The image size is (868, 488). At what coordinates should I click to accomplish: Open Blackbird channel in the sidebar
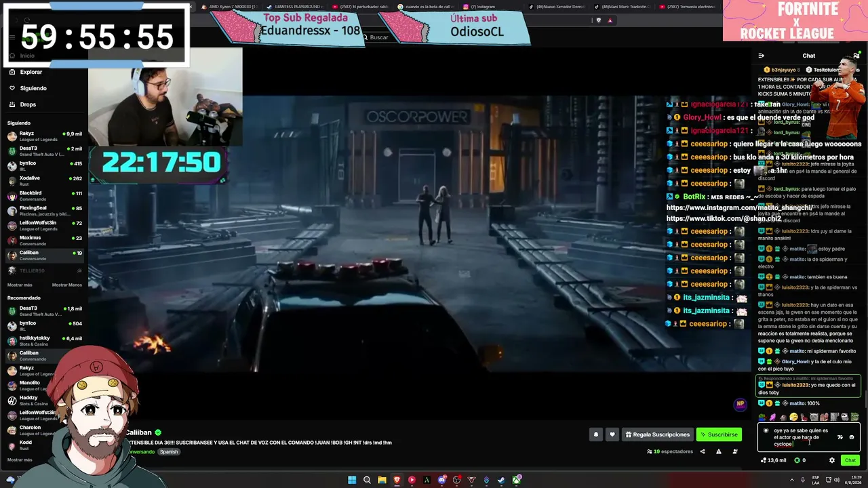tap(44, 196)
